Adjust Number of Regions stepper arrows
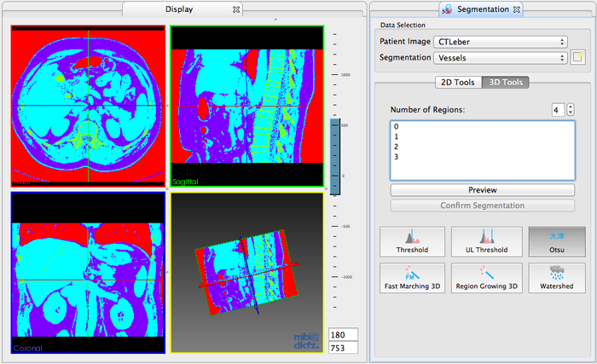The image size is (597, 364). [x=571, y=110]
